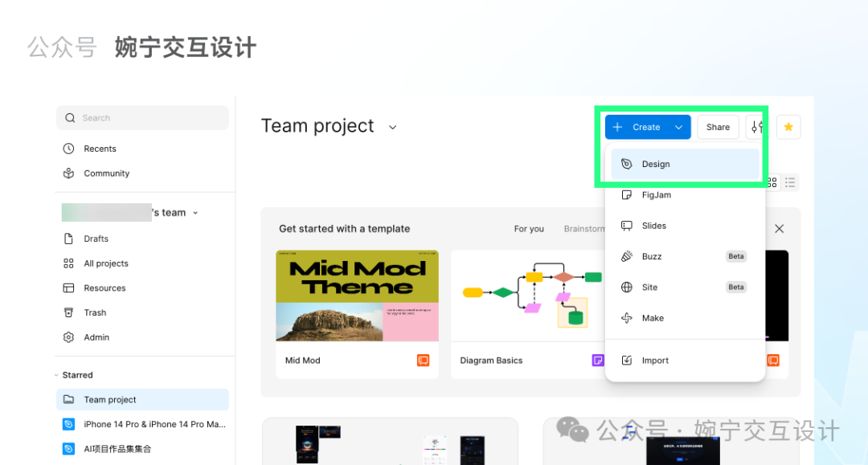The image size is (868, 465).
Task: Click the AI项目作品集集合 file icon
Action: pyautogui.click(x=68, y=449)
